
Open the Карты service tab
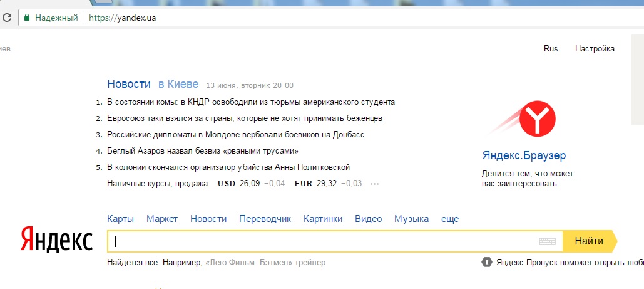point(120,219)
